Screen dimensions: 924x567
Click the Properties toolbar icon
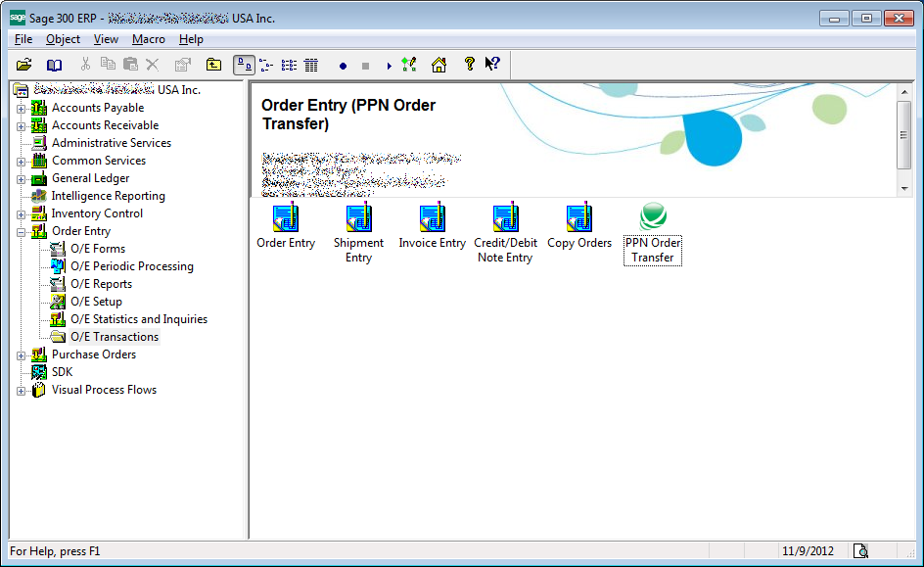click(183, 65)
